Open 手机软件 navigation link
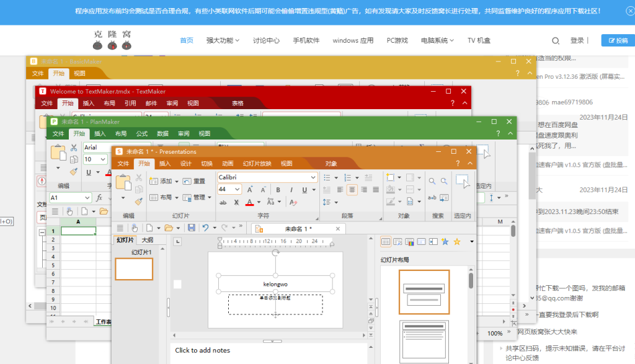The image size is (635, 364). pyautogui.click(x=306, y=40)
